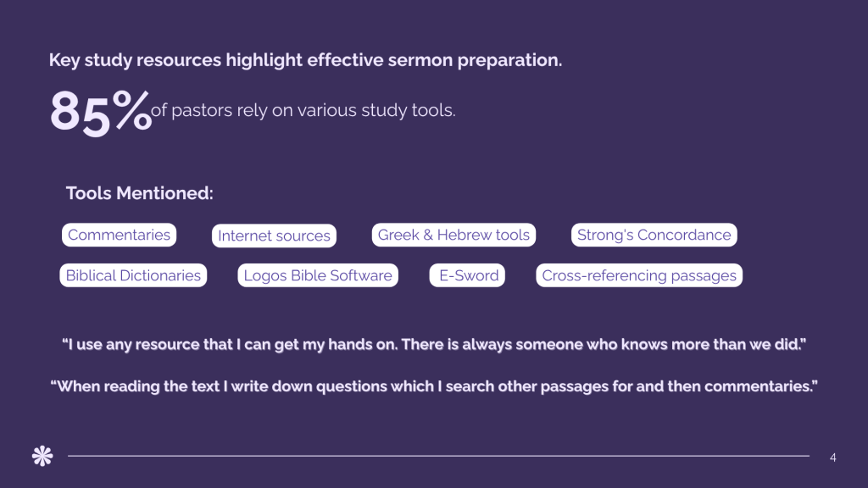
Task: Click the Cross-referencing passages pill
Action: point(639,275)
